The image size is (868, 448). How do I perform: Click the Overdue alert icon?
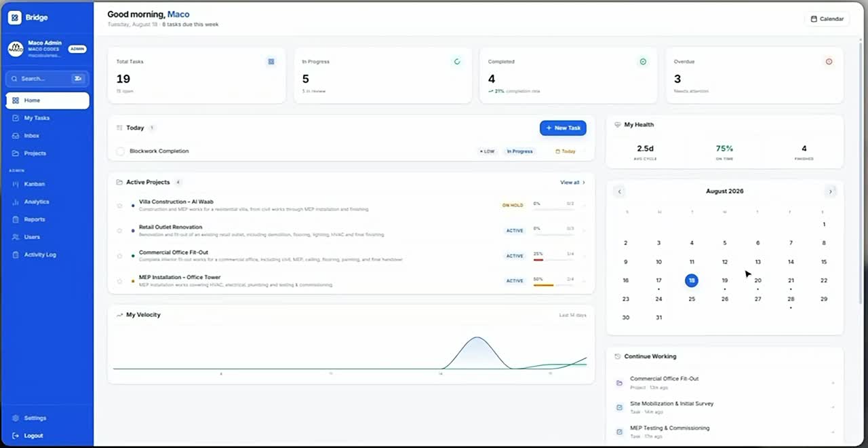pos(829,61)
